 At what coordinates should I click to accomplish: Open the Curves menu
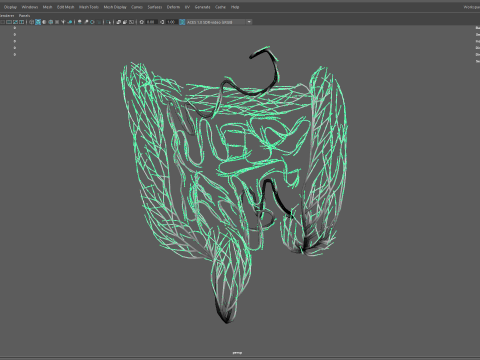point(137,7)
